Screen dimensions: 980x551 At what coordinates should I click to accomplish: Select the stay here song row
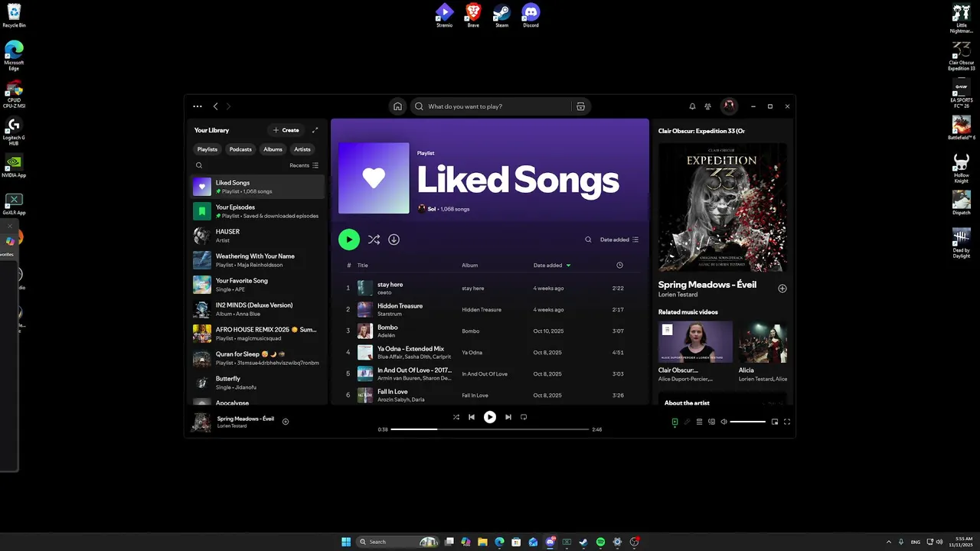point(490,288)
